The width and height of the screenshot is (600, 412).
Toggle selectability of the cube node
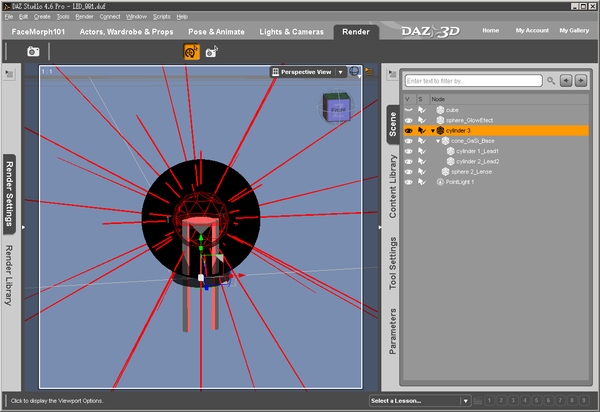coord(422,110)
